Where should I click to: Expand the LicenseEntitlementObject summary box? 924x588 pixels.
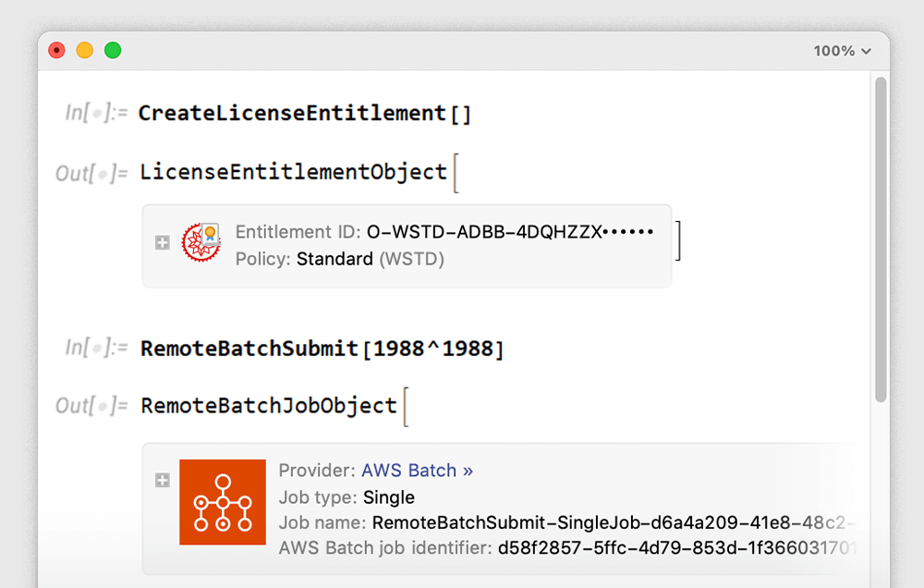(163, 243)
